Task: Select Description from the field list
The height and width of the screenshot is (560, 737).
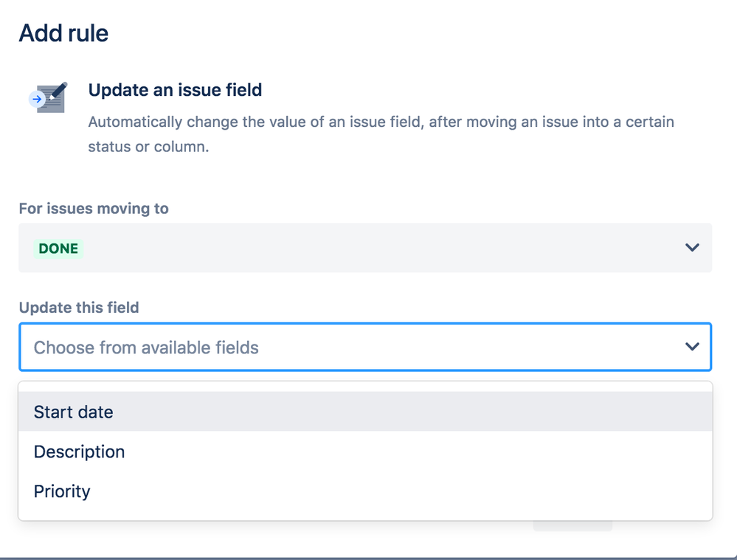Action: click(79, 452)
